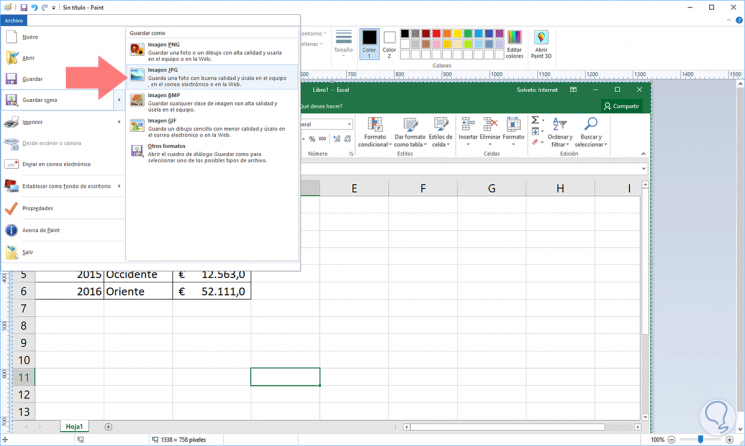This screenshot has height=446, width=745.
Task: Click the Acerca de Paint info icon
Action: tap(11, 230)
